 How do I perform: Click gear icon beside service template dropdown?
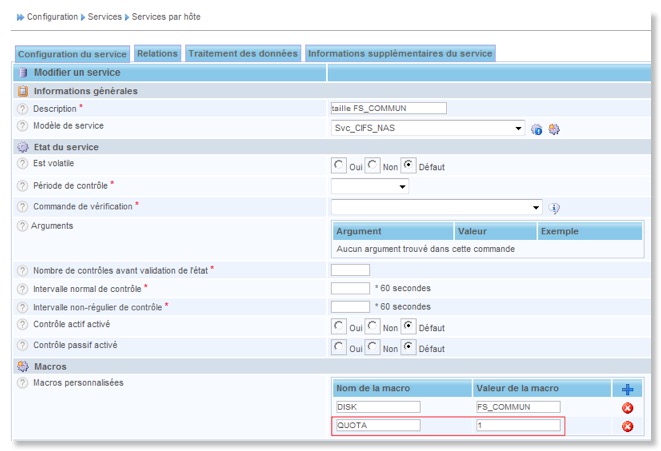pos(553,129)
